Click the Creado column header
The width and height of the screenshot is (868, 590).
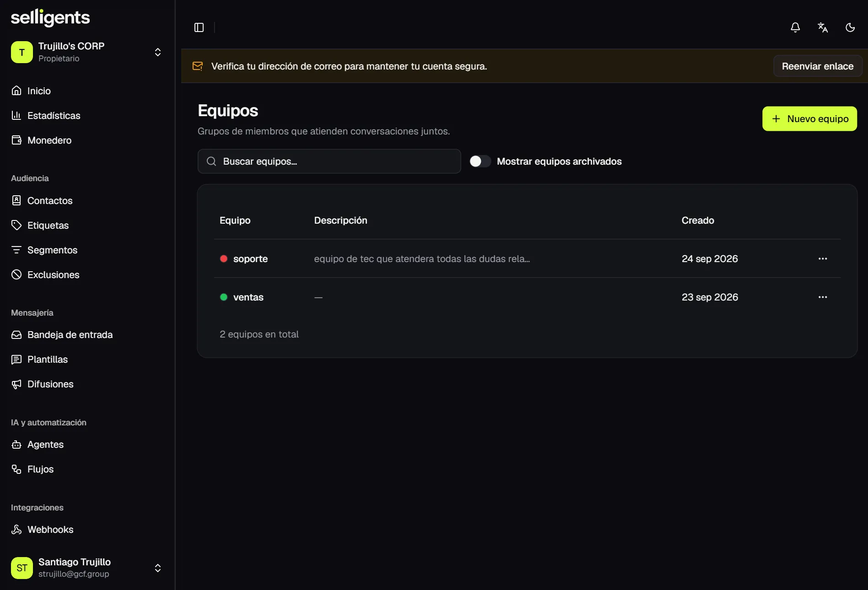[698, 220]
